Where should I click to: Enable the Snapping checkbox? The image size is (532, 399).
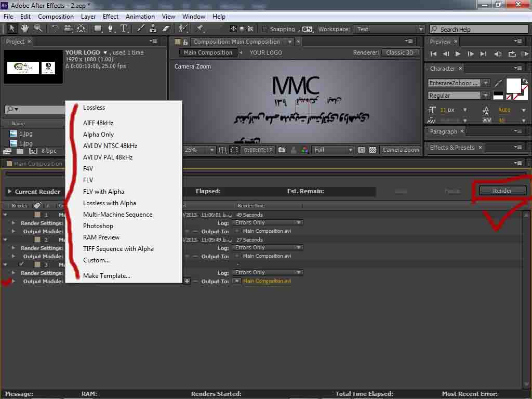click(264, 29)
